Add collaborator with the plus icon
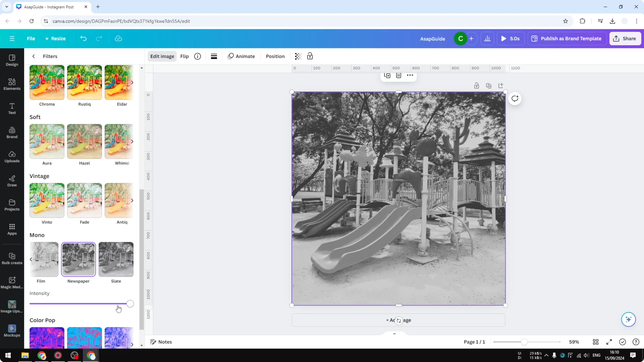Viewport: 644px width, 362px height. click(471, 38)
